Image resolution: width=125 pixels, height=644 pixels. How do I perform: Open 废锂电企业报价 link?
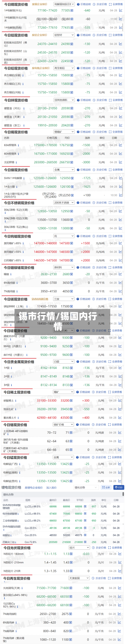33,488
